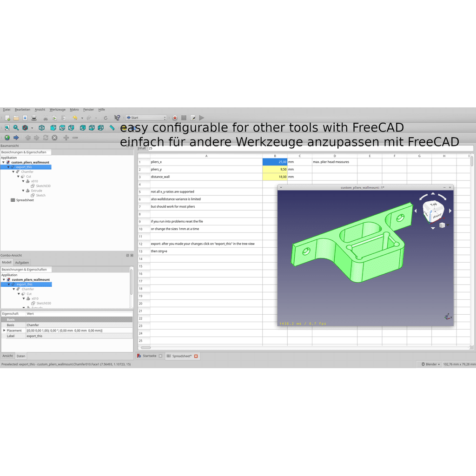This screenshot has width=476, height=476.
Task: Collapse custom_pliers_wallmount in the Baumansicht tree
Action: [x=4, y=162]
